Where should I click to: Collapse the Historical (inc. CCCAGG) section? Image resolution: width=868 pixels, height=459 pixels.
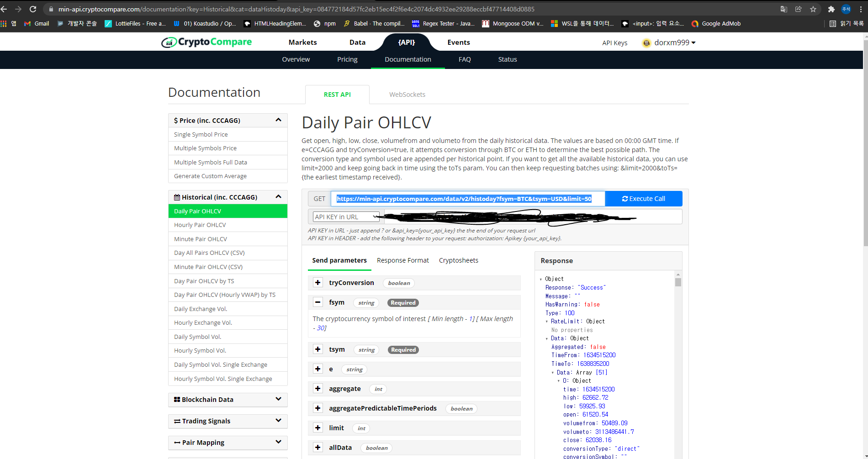click(x=278, y=197)
